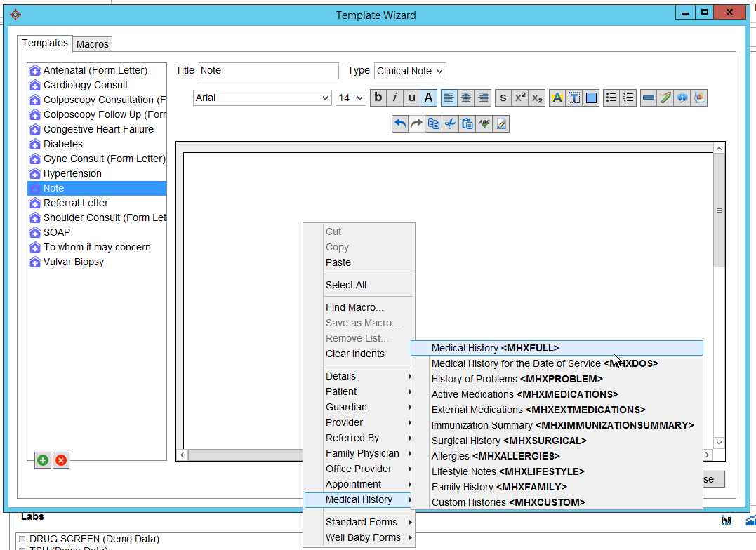
Task: Open the Type Clinical Note dropdown
Action: coord(410,71)
